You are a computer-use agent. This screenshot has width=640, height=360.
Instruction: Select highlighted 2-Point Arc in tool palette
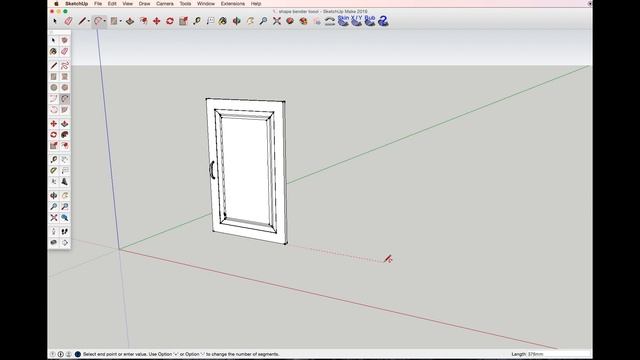point(64,98)
